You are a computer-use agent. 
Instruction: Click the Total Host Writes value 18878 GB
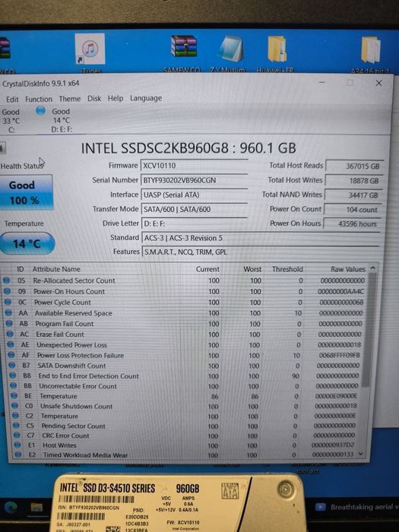pos(353,181)
